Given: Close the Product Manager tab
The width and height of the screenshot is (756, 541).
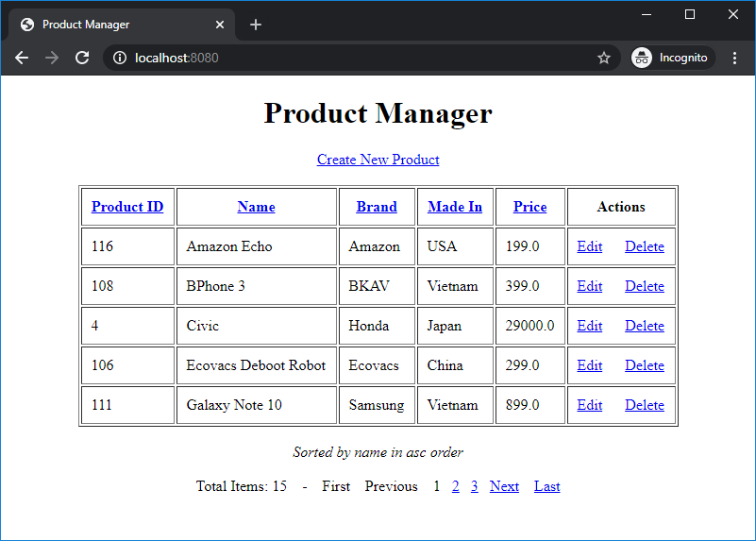Looking at the screenshot, I should pyautogui.click(x=219, y=25).
